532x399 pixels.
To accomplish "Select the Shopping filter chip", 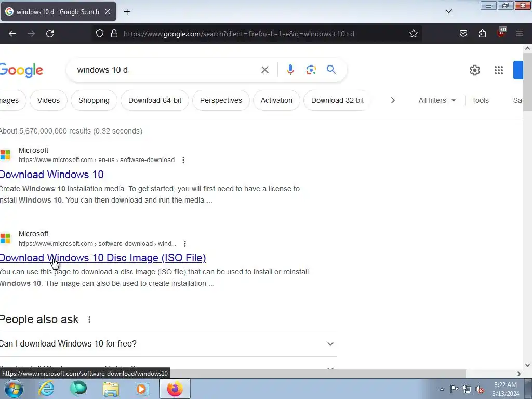I will pyautogui.click(x=94, y=100).
